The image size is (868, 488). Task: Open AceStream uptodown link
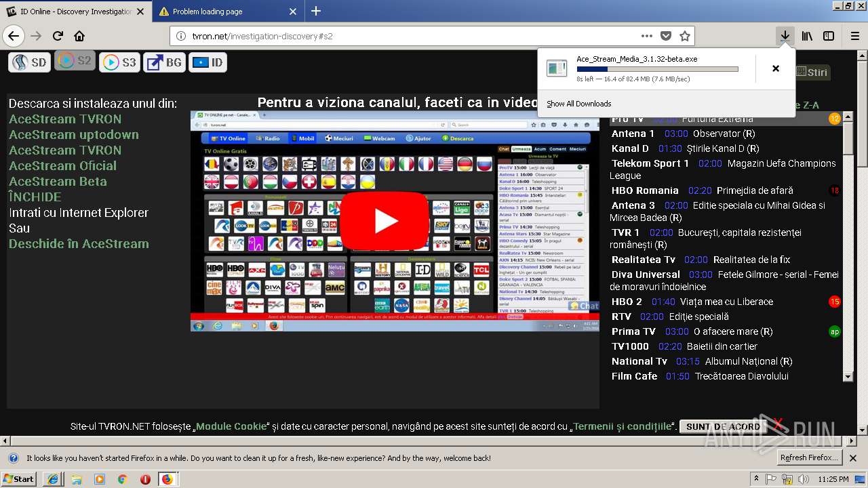click(x=74, y=135)
